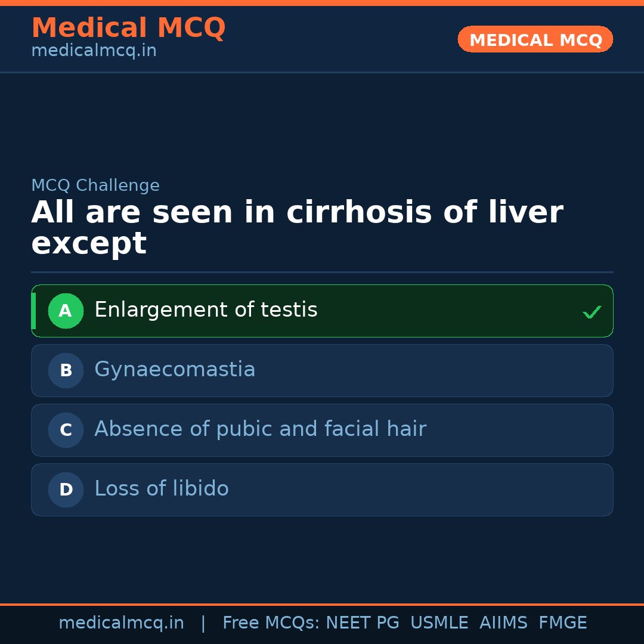Click the B circle badge icon
Screen dimensions: 644x644
pos(66,370)
